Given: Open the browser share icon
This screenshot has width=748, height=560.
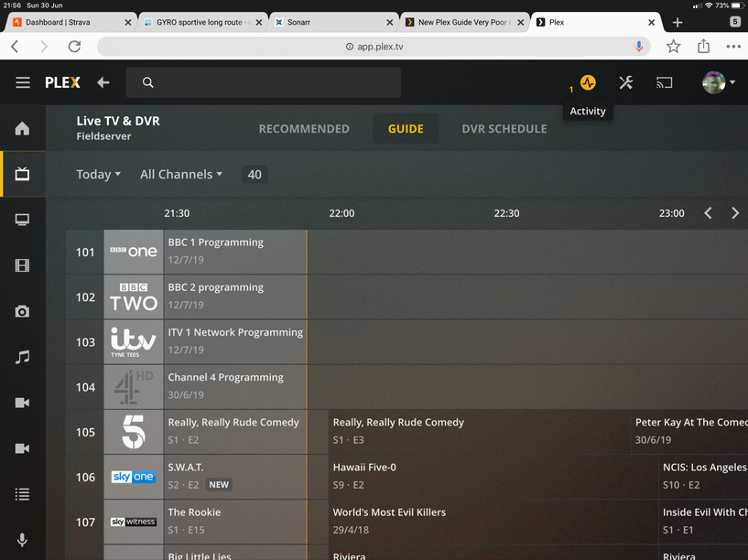Looking at the screenshot, I should [704, 47].
